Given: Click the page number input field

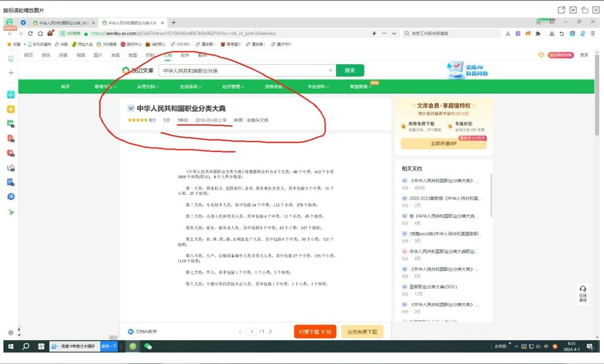Looking at the screenshot, I should pos(252,332).
